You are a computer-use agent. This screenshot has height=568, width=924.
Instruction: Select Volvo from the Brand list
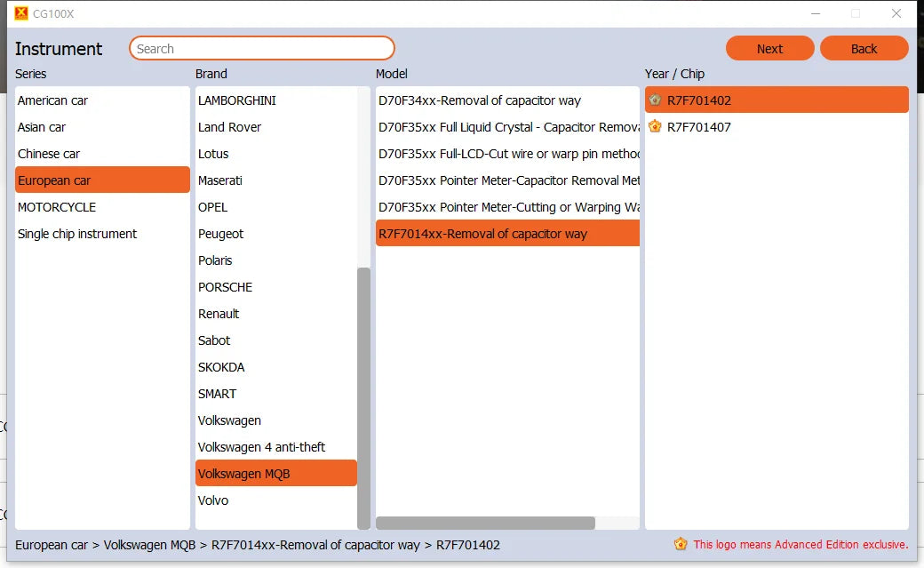pos(275,500)
